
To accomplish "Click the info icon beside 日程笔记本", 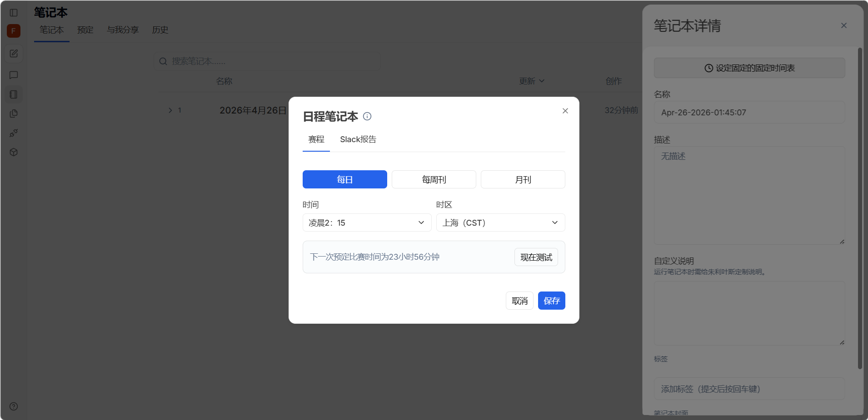I will (x=367, y=116).
